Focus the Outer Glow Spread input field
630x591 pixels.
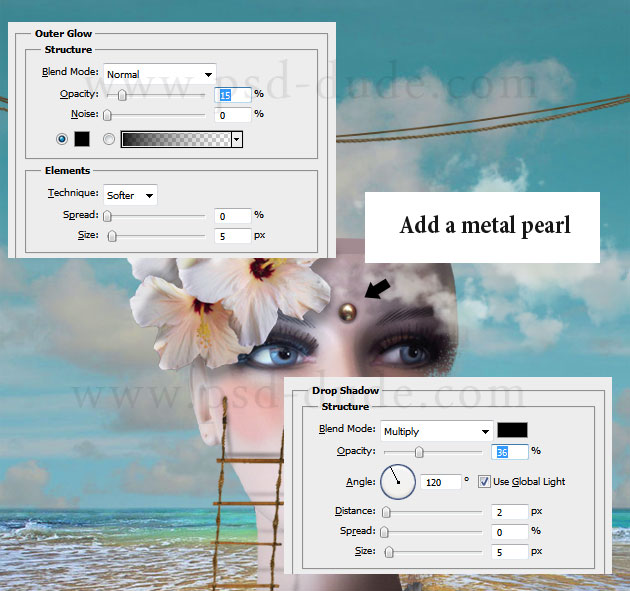pos(233,216)
